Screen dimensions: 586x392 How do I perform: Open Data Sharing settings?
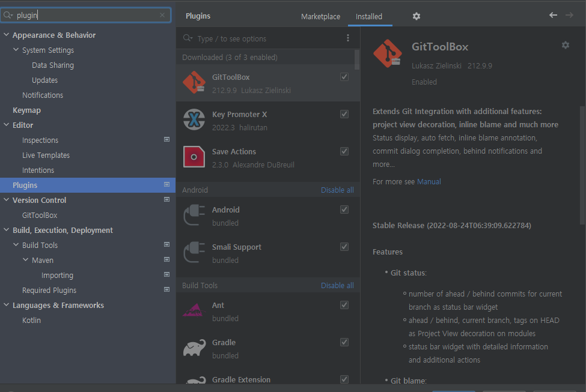tap(53, 65)
